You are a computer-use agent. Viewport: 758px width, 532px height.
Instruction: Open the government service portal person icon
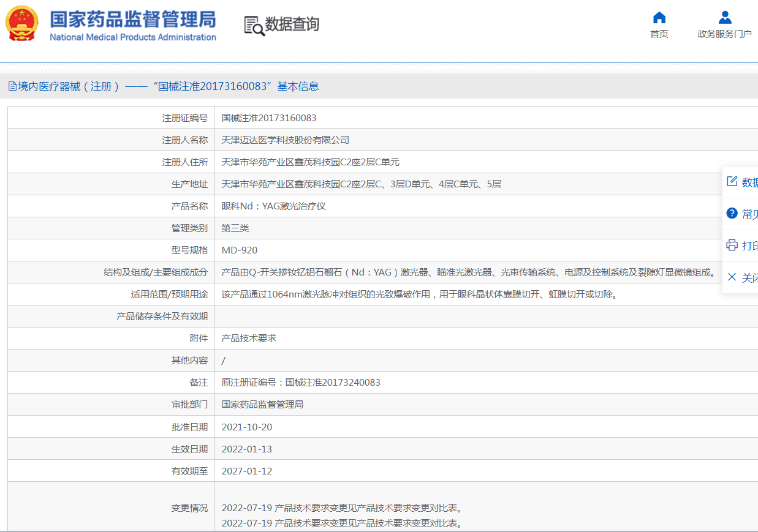(725, 17)
